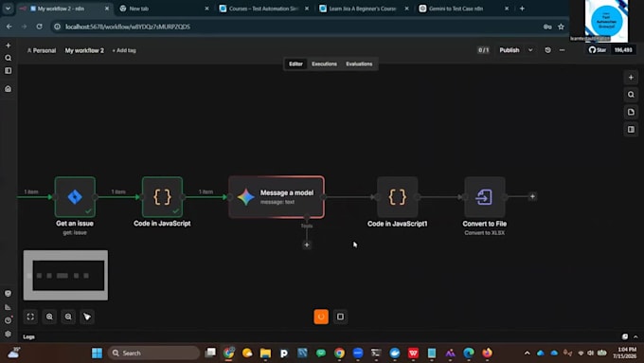The height and width of the screenshot is (363, 644).
Task: Open the home icon in the left sidebar
Action: click(x=9, y=89)
